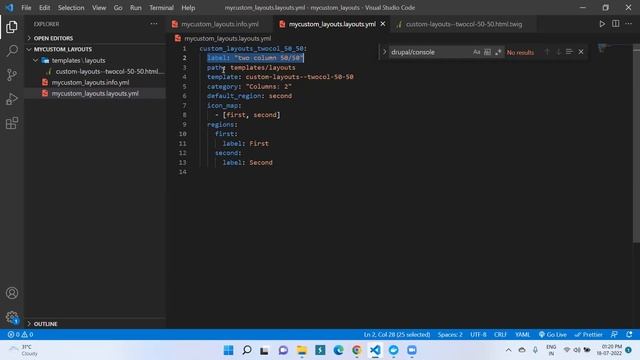The width and height of the screenshot is (640, 360).
Task: Click the drupal/console search input
Action: (x=430, y=52)
